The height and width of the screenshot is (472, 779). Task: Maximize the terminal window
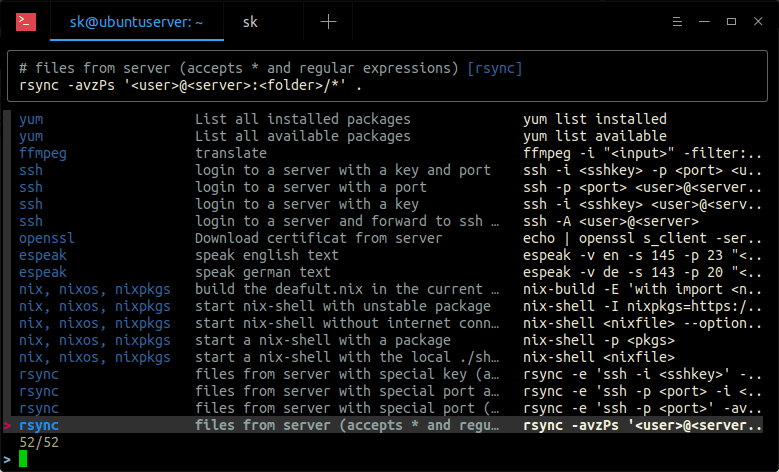click(706, 21)
